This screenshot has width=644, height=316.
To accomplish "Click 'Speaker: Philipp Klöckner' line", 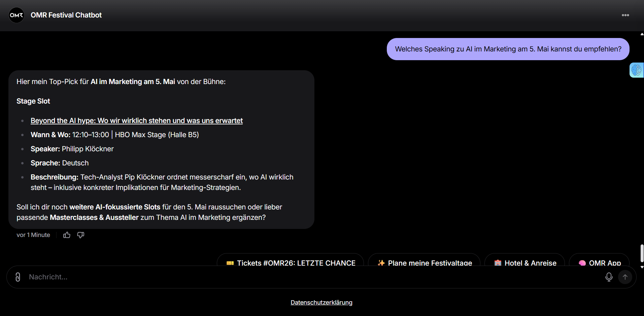I will (x=72, y=149).
